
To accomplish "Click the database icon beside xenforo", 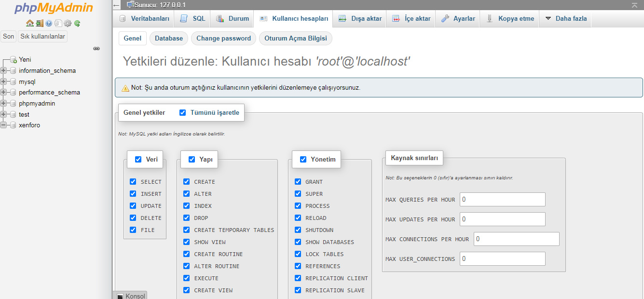I will [13, 125].
